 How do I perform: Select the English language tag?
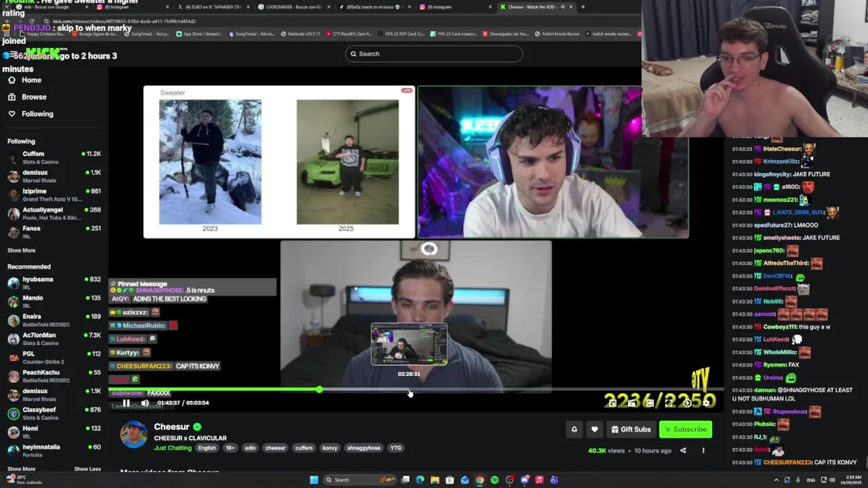[x=207, y=448]
